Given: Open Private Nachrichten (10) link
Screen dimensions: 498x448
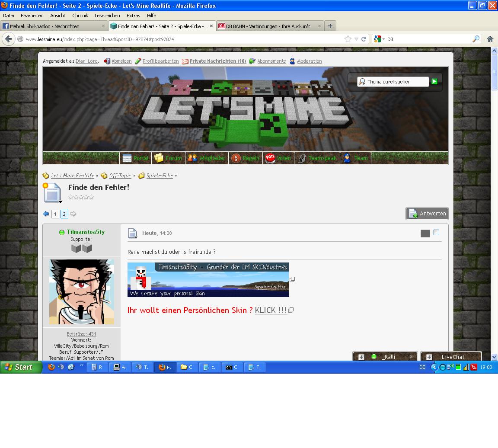Looking at the screenshot, I should (217, 61).
